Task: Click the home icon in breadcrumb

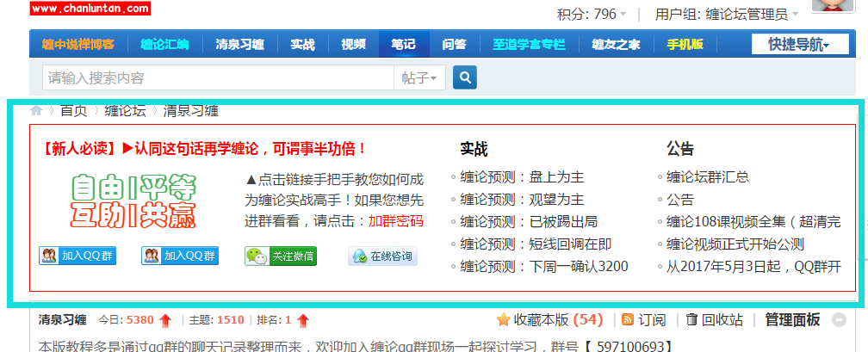Action: point(36,110)
